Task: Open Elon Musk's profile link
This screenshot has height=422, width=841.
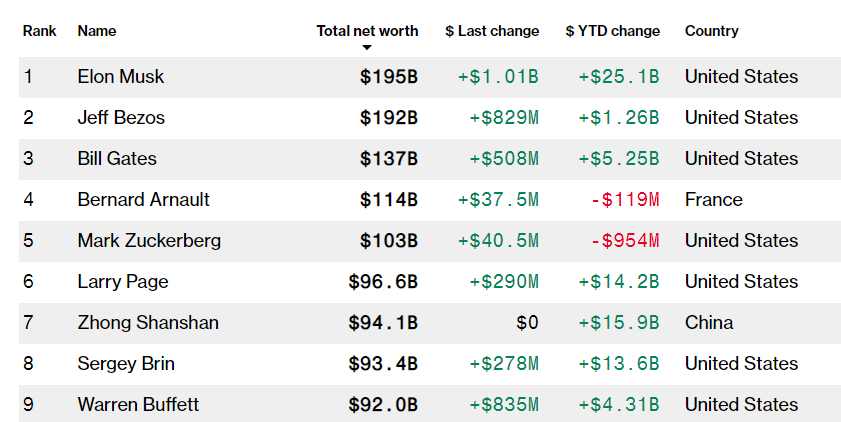Action: pyautogui.click(x=121, y=77)
